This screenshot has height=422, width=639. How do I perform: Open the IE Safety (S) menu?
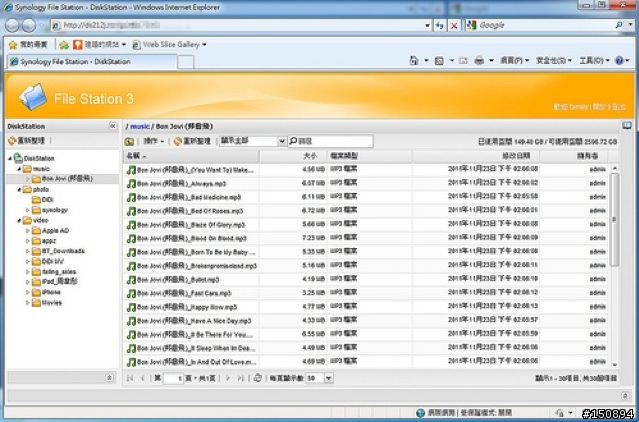pos(554,61)
